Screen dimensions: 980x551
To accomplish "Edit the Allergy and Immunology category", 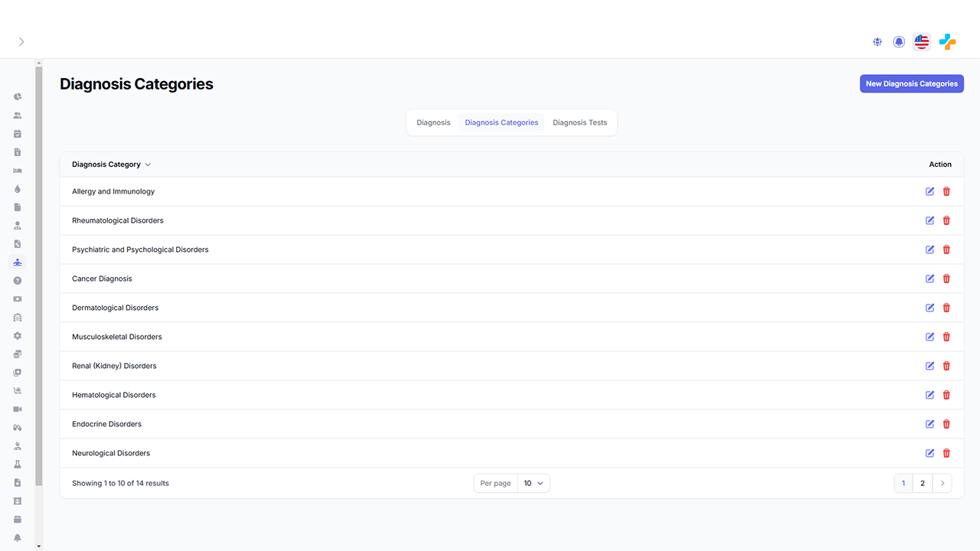I will pos(929,191).
